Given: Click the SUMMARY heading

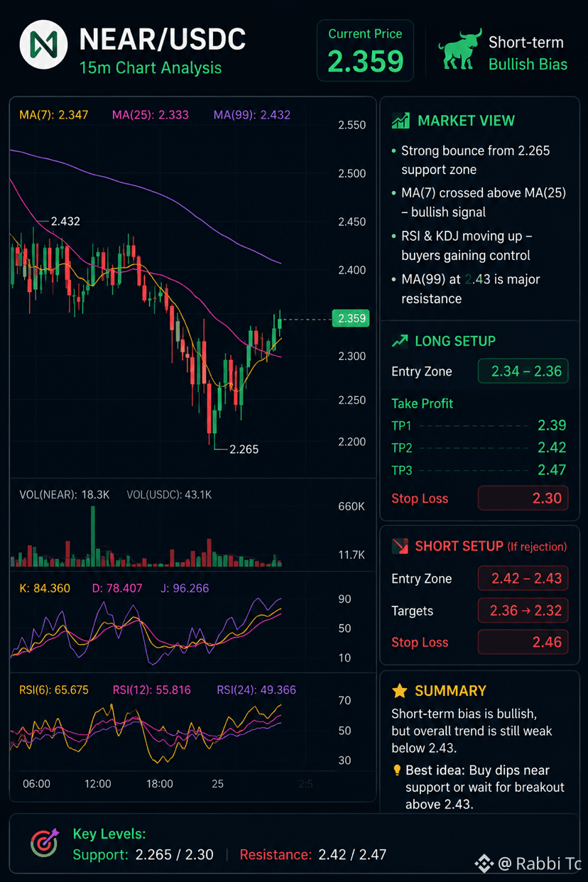Looking at the screenshot, I should (450, 690).
